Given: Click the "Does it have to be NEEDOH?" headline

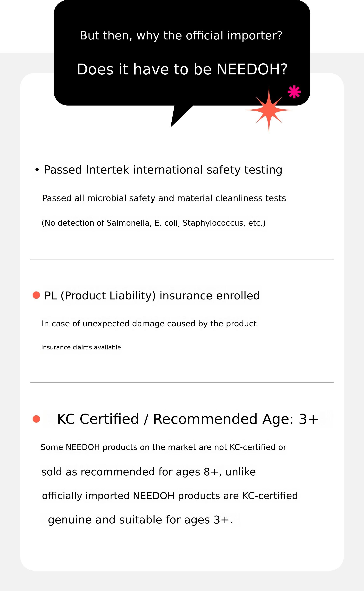Looking at the screenshot, I should point(182,69).
